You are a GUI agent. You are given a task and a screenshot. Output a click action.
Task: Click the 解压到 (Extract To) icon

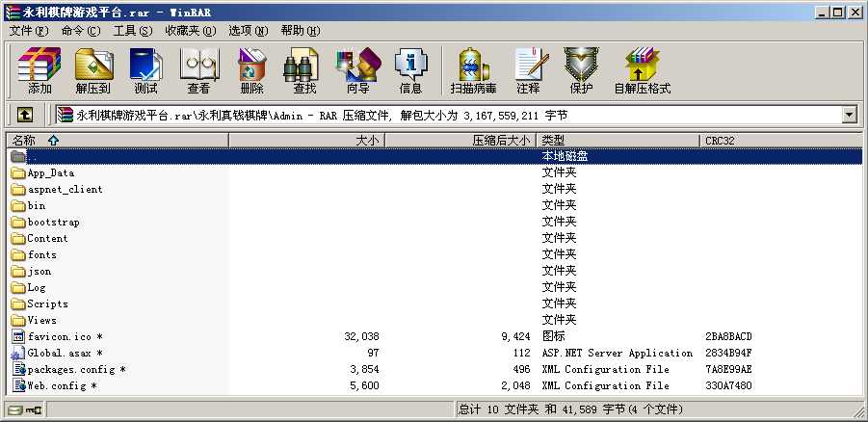click(93, 70)
